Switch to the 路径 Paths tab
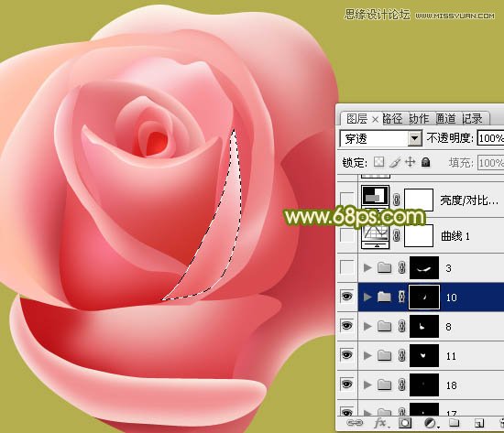This screenshot has height=433, width=504. (x=393, y=119)
